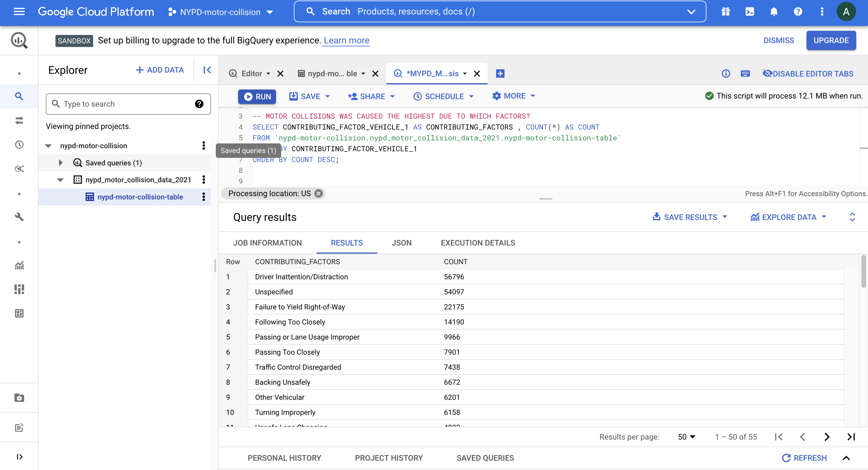868x470 pixels.
Task: Open the JOB INFORMATION tab
Action: [x=268, y=243]
